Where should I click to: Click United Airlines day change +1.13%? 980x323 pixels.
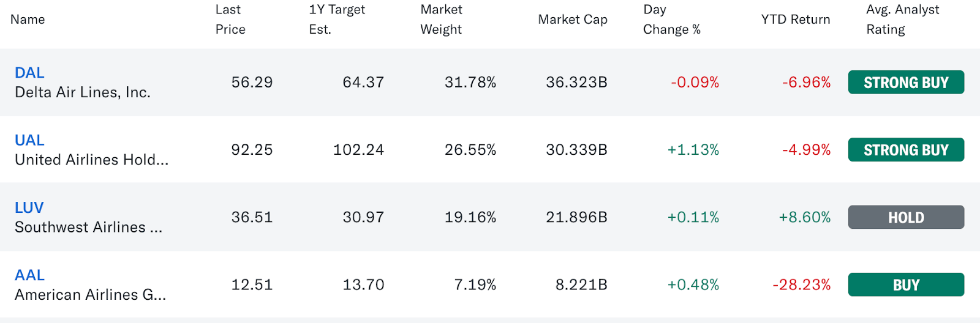[693, 150]
